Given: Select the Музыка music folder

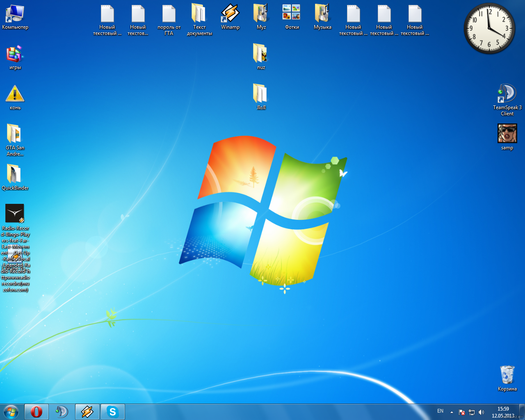Looking at the screenshot, I should 322,17.
